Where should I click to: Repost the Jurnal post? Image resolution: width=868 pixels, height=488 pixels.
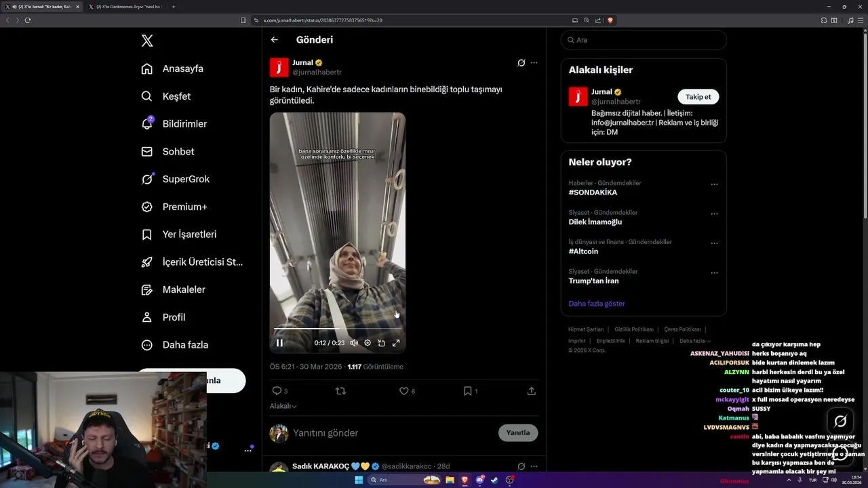pos(340,391)
